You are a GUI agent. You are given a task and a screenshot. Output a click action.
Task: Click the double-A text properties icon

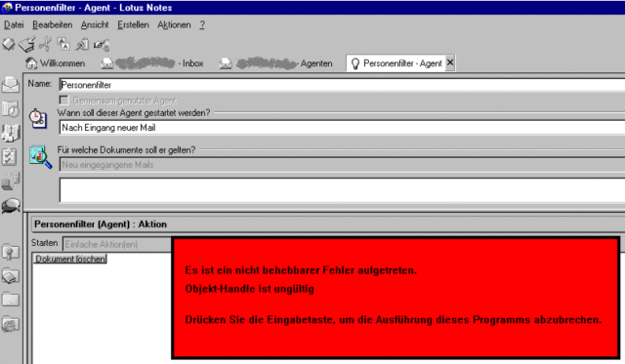point(63,44)
